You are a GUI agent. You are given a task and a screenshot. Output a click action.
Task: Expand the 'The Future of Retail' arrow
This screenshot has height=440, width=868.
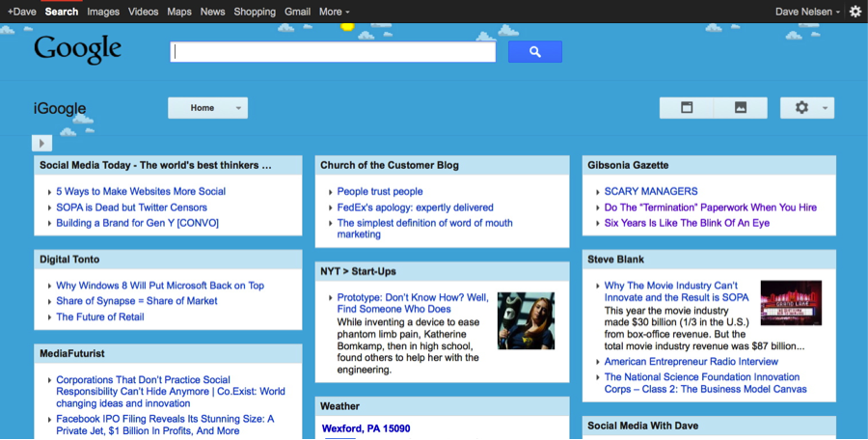pos(49,318)
